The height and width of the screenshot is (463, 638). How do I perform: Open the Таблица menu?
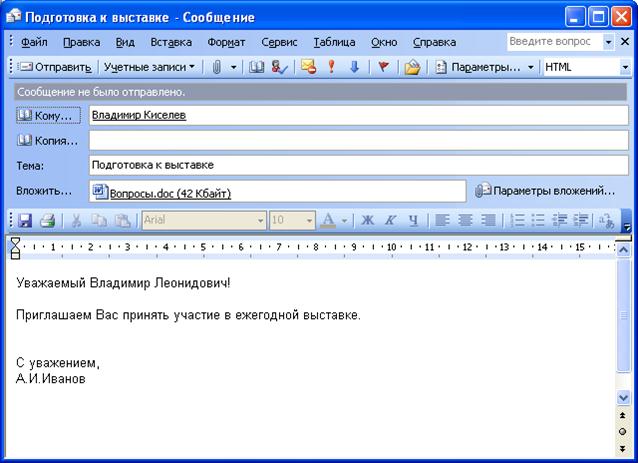(x=334, y=42)
